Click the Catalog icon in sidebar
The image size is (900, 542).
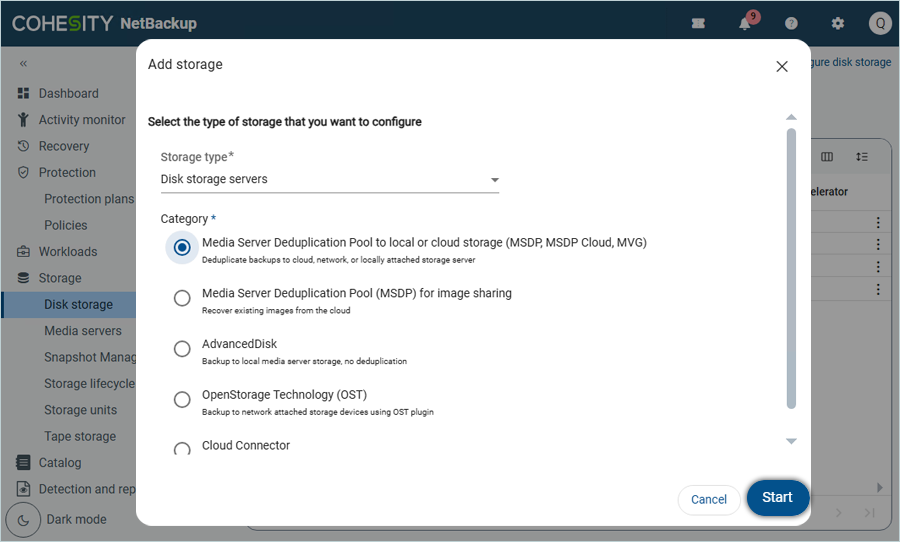point(23,463)
